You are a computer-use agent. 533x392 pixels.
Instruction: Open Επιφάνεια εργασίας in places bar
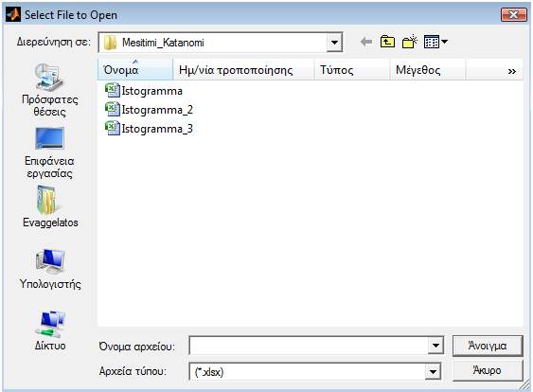click(49, 152)
